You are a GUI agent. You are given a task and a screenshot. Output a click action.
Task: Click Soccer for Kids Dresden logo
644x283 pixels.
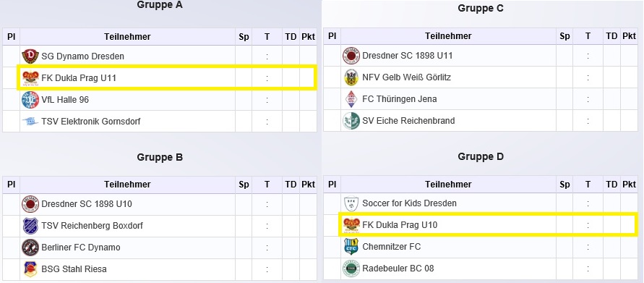pos(351,203)
